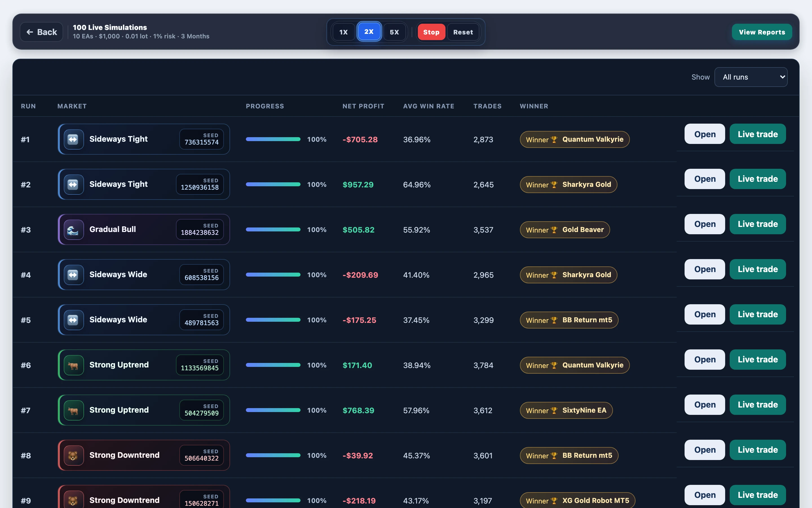Click the Winner Quantum Valkyrie badge in run #1

pos(574,139)
